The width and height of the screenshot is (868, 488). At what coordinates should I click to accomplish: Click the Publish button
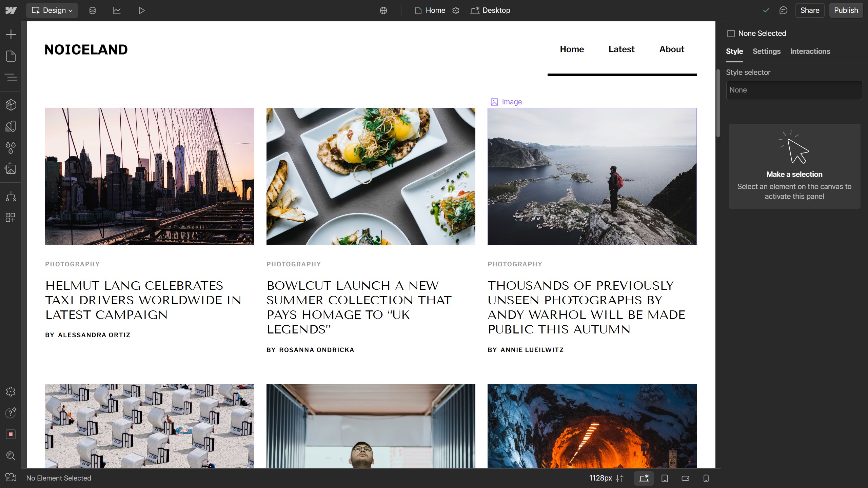pyautogui.click(x=846, y=11)
